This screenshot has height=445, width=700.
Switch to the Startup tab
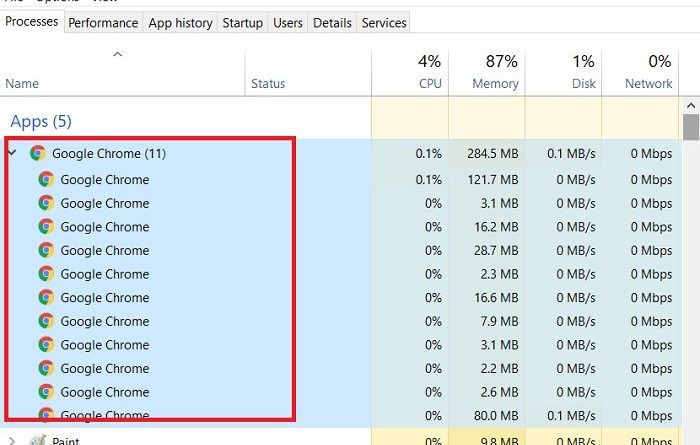(242, 23)
